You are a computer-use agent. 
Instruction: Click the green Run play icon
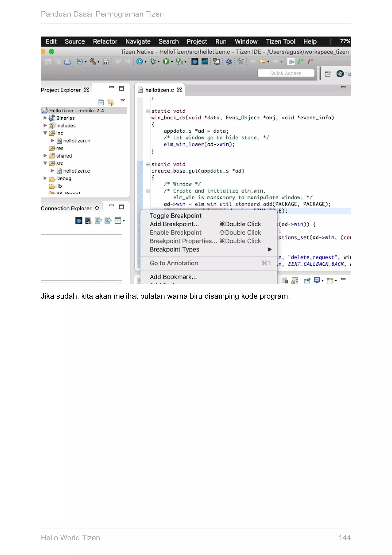166,61
